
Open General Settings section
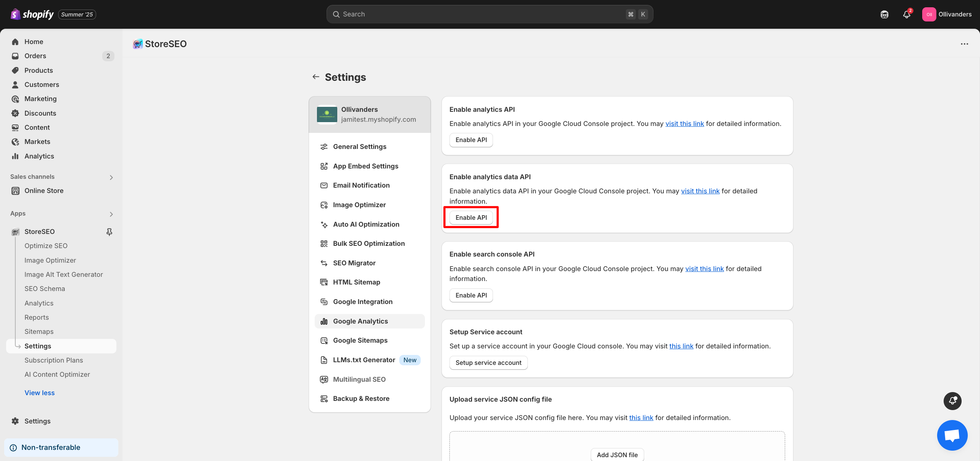point(369,147)
